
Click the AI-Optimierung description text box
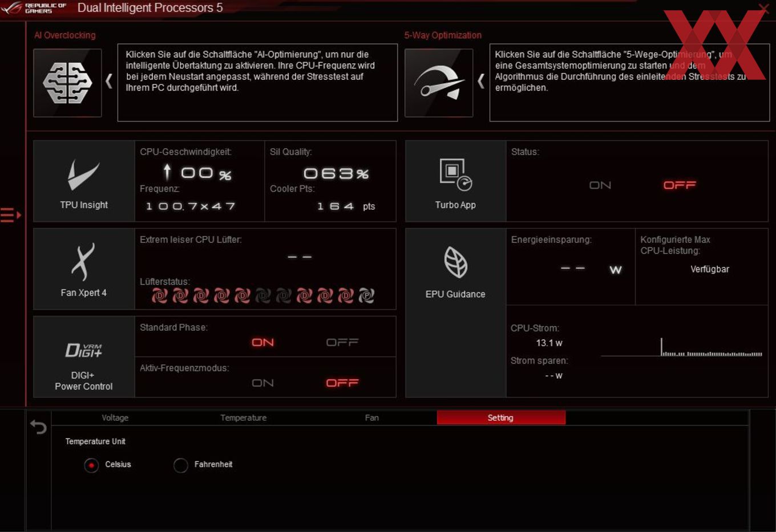pos(257,83)
